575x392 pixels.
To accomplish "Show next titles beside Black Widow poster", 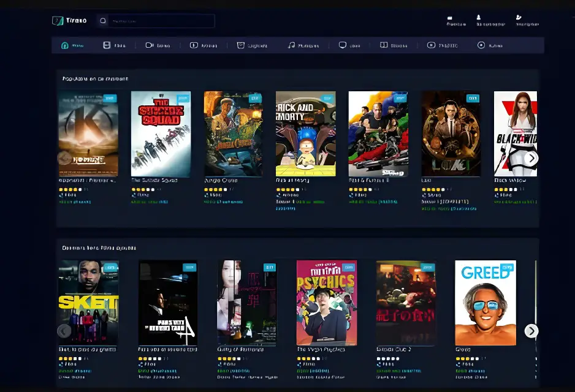I will click(531, 158).
